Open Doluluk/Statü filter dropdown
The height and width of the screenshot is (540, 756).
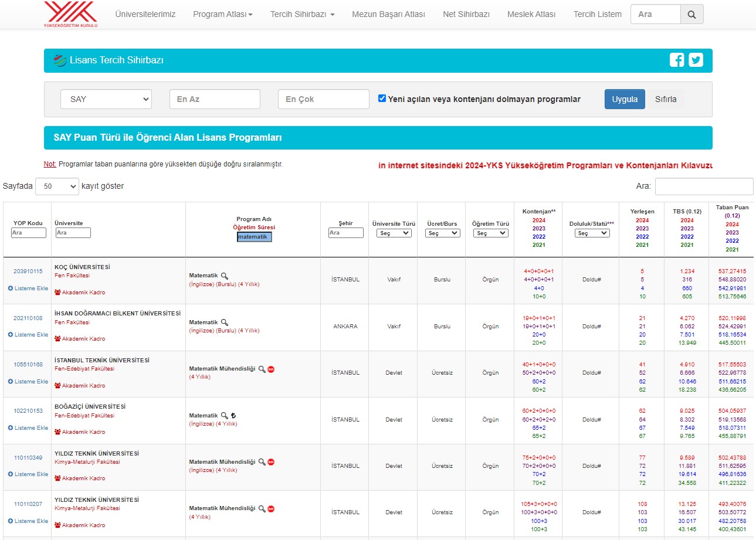(592, 233)
